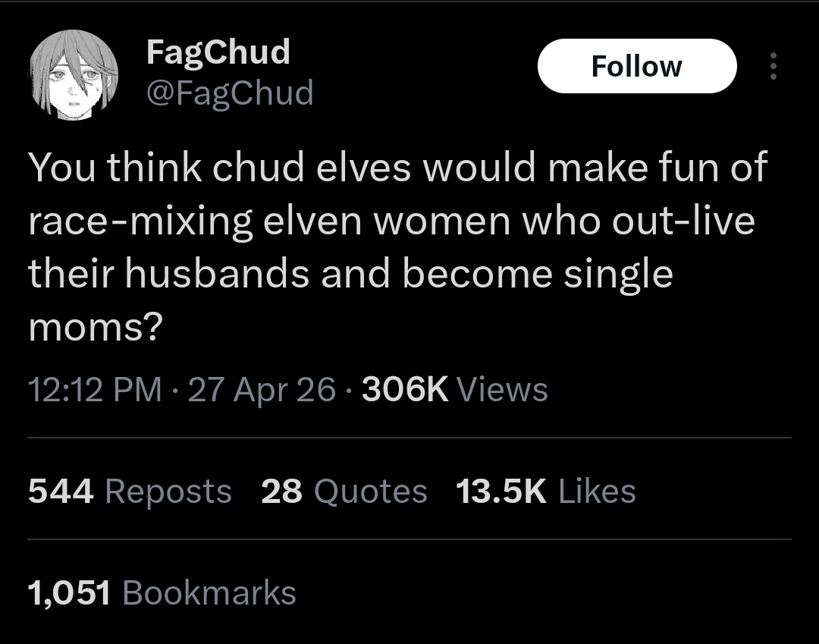Click the Bookmarks label

coord(209,593)
